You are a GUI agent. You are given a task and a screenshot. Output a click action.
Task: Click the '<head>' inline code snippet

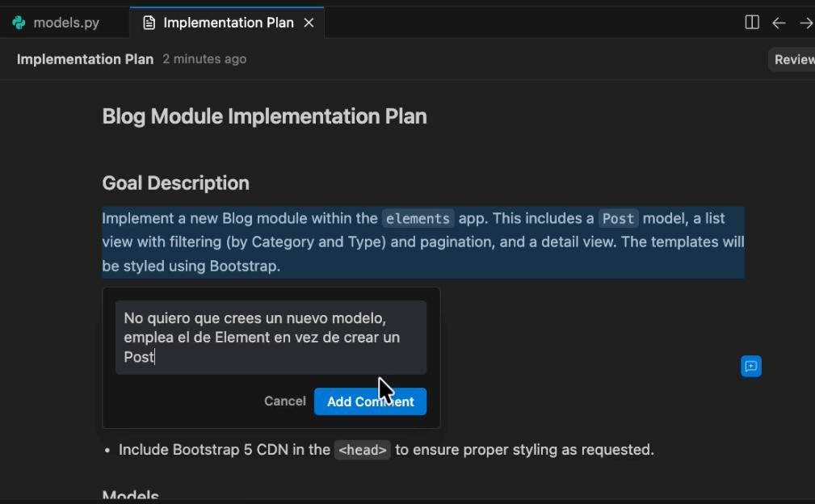point(363,450)
